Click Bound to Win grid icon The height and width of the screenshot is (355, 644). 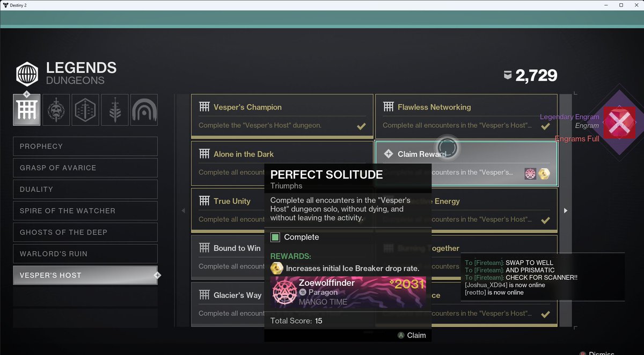(204, 248)
